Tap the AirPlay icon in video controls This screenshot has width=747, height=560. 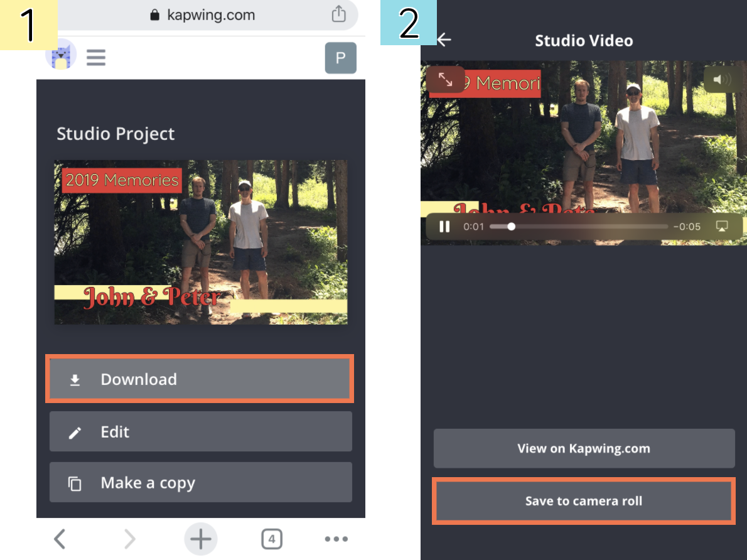click(x=722, y=227)
